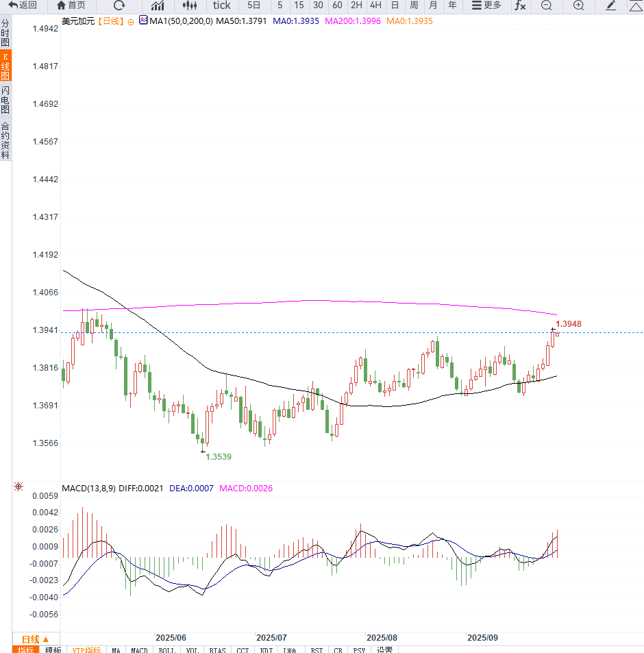Click the 1.3941 price axis label
This screenshot has height=653, width=644.
pyautogui.click(x=45, y=330)
